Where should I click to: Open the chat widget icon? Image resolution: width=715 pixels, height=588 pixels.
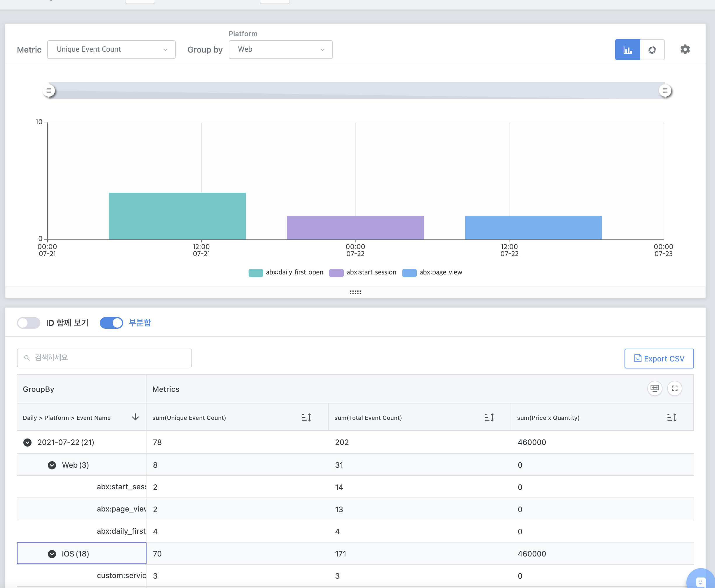[x=700, y=581]
